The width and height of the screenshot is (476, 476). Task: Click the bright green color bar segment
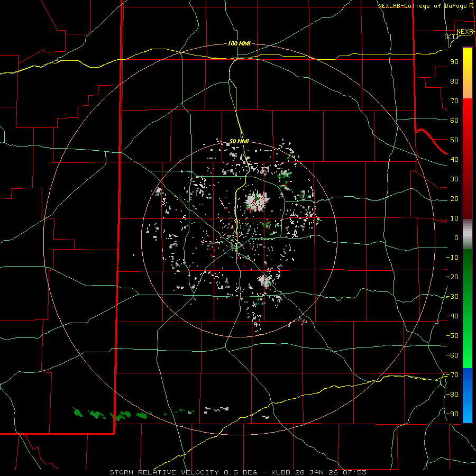(467, 349)
